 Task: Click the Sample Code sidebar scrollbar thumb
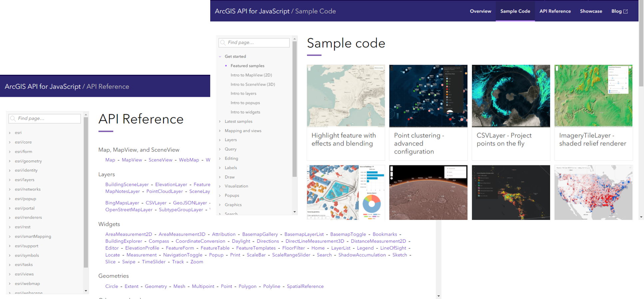point(295,109)
